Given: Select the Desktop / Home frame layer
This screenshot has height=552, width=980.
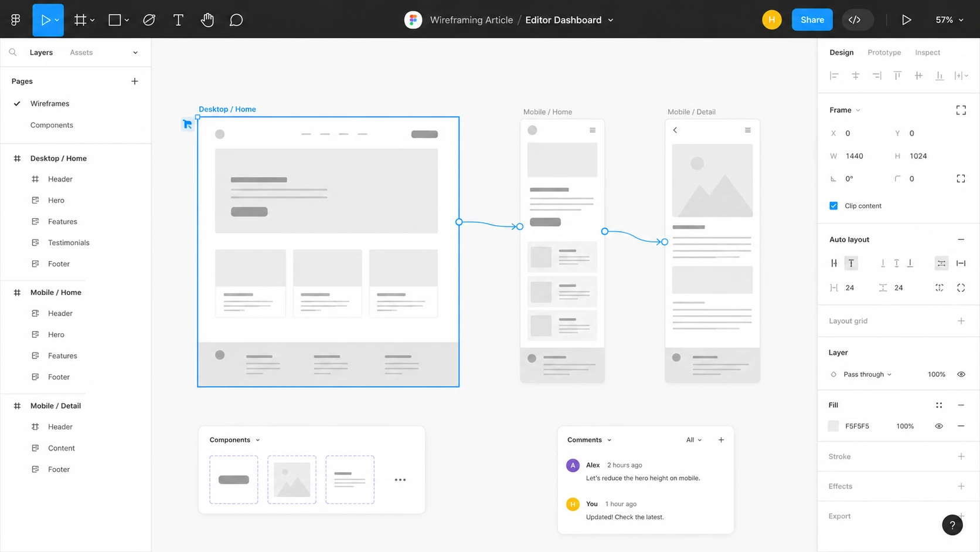Looking at the screenshot, I should click(59, 158).
